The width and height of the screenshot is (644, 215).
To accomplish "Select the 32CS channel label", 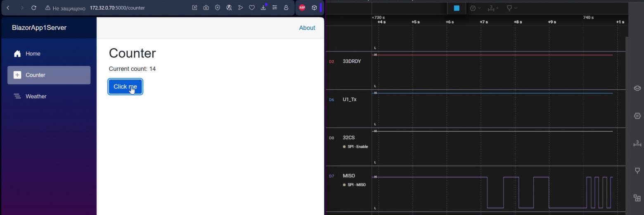I will pyautogui.click(x=349, y=138).
